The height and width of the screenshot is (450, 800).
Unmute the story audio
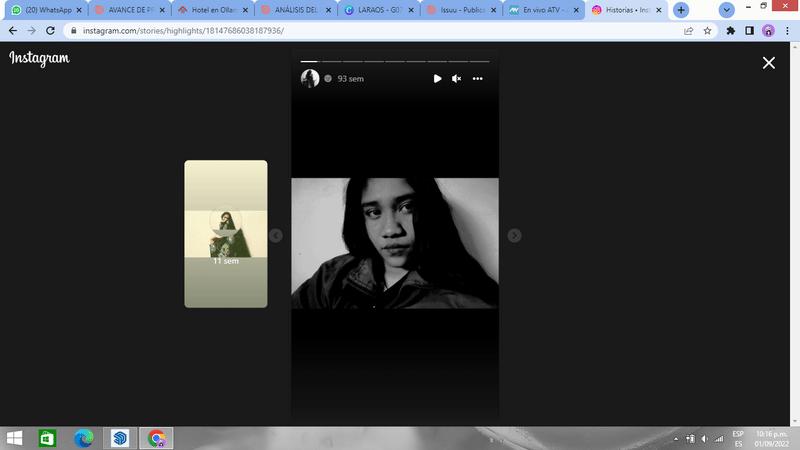(457, 79)
